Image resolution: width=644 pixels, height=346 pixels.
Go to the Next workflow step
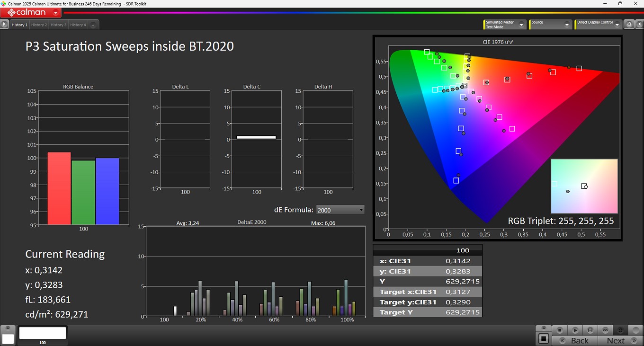pyautogui.click(x=620, y=340)
